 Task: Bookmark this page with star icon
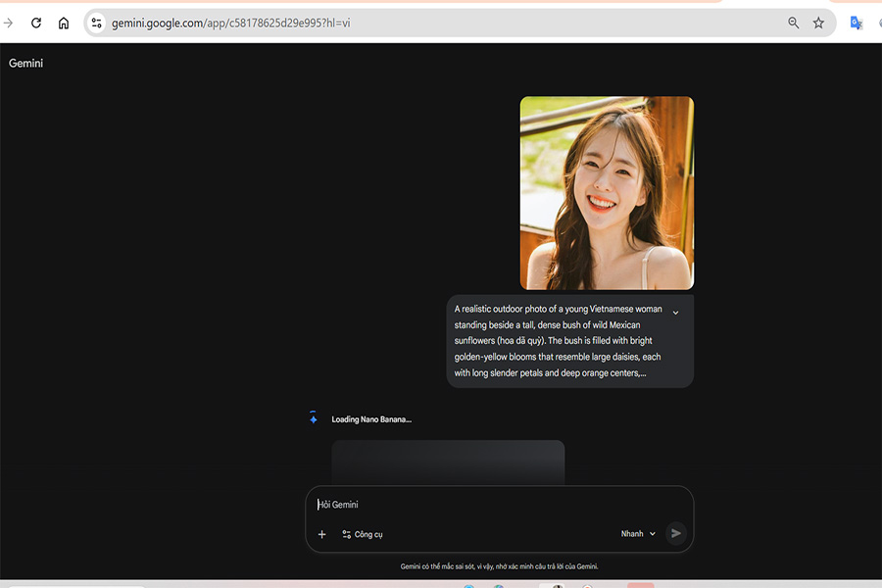[818, 23]
